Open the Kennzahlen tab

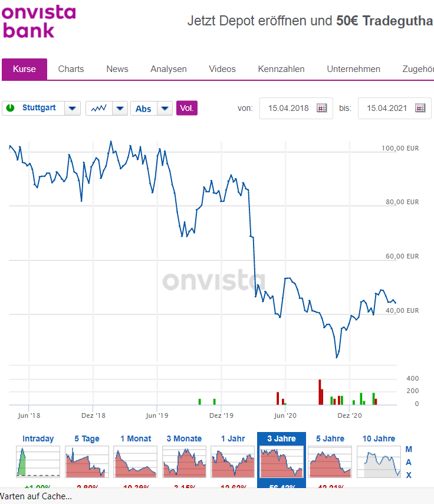tap(281, 69)
